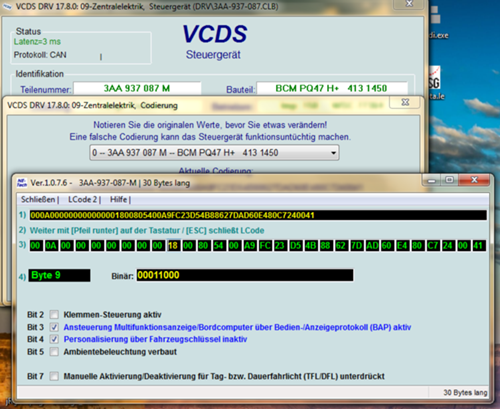Click the full coding string field in row 1
This screenshot has height=409, width=500.
pos(258,215)
